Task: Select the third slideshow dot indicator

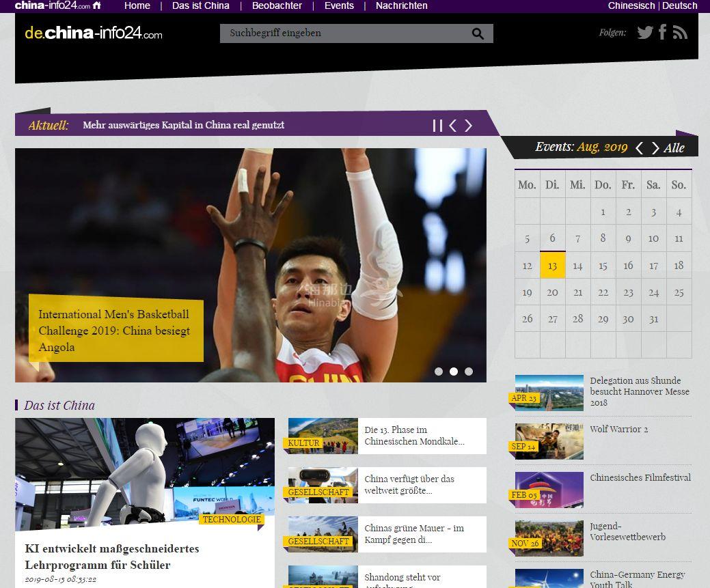Action: point(469,372)
